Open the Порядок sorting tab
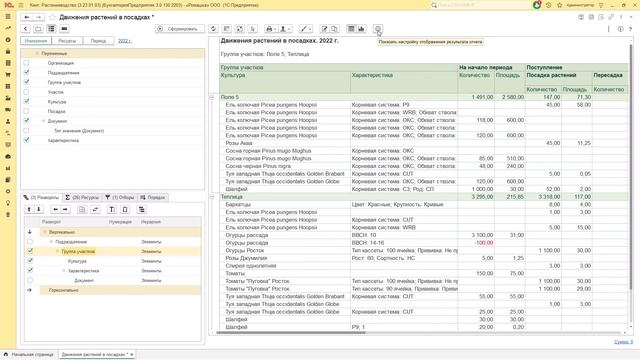This screenshot has height=360, width=640. point(153,198)
